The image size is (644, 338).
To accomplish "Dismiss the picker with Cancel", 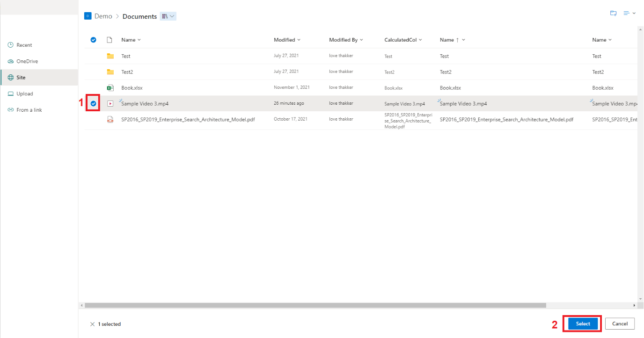I will (x=620, y=323).
